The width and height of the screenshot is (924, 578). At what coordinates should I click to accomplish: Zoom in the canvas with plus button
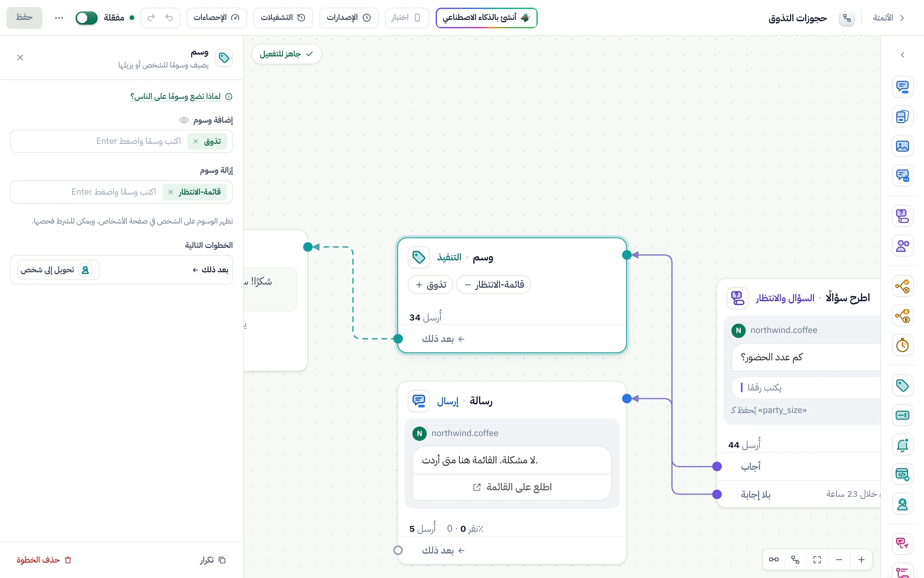(x=861, y=560)
